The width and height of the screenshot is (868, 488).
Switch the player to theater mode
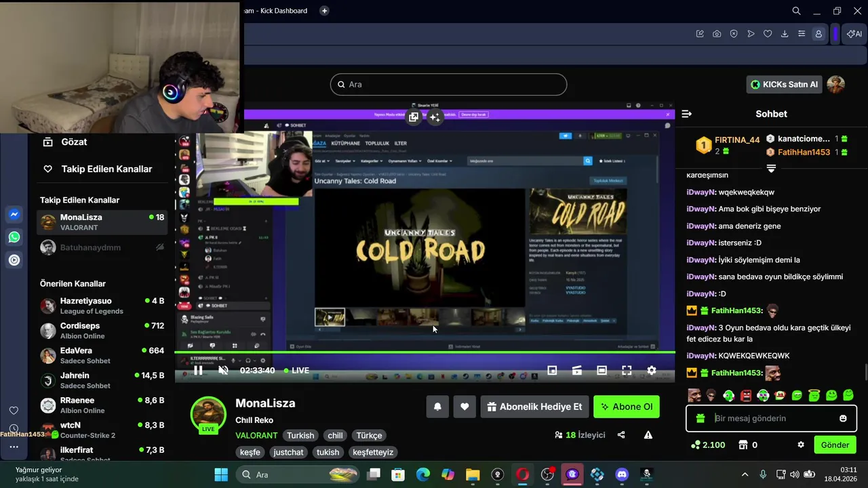click(x=601, y=370)
